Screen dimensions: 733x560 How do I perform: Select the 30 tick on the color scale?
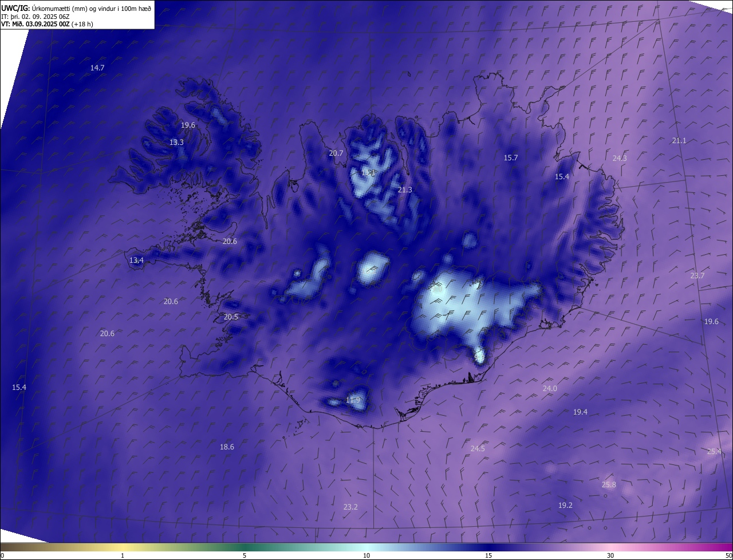click(610, 555)
